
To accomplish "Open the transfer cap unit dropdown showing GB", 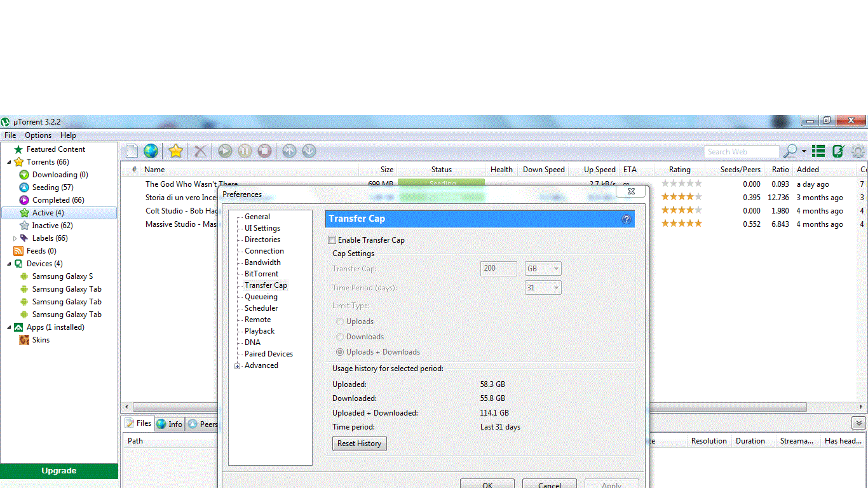I will tap(543, 268).
